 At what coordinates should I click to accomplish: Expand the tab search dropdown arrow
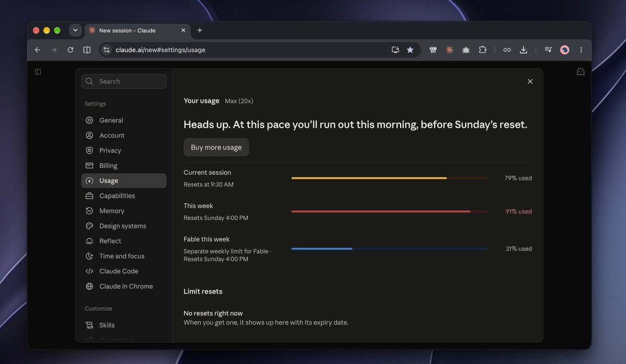point(75,30)
